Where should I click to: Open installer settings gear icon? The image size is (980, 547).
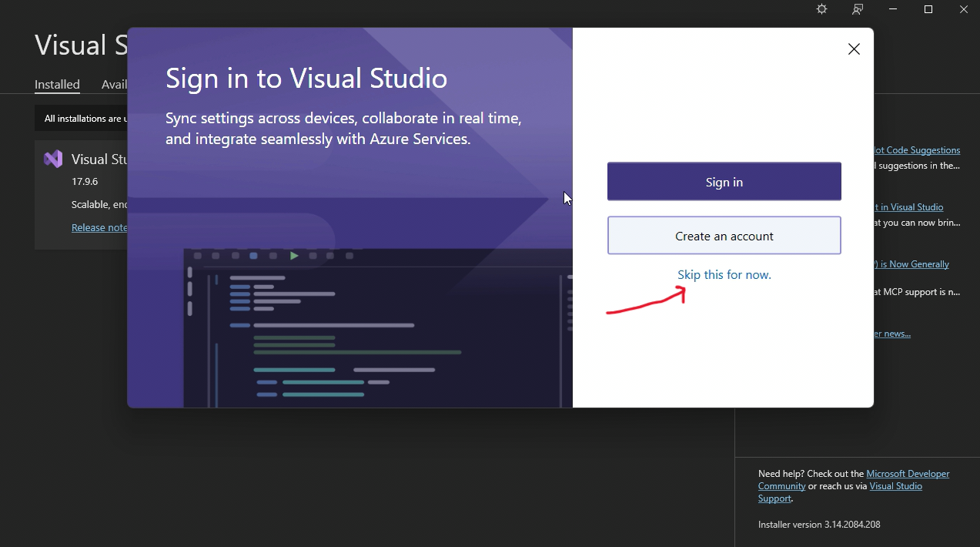click(821, 9)
